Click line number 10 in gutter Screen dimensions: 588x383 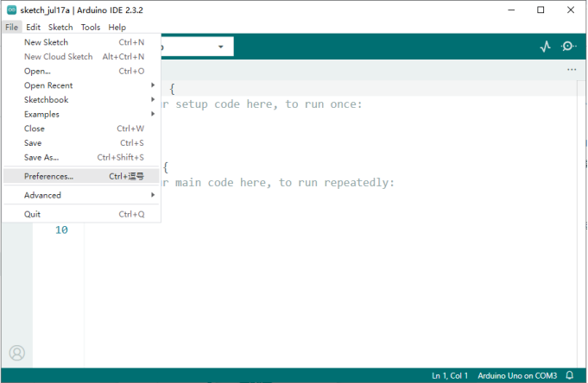61,229
